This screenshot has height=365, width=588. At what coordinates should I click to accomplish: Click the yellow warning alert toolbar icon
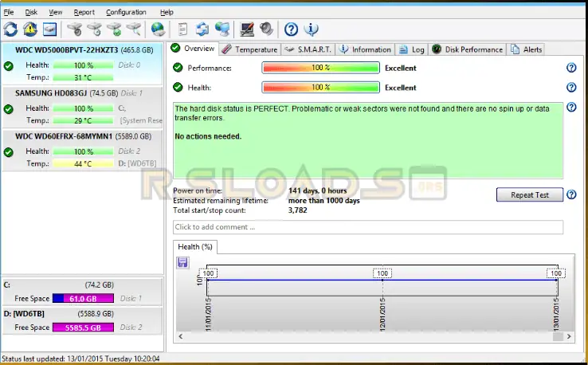coord(30,29)
